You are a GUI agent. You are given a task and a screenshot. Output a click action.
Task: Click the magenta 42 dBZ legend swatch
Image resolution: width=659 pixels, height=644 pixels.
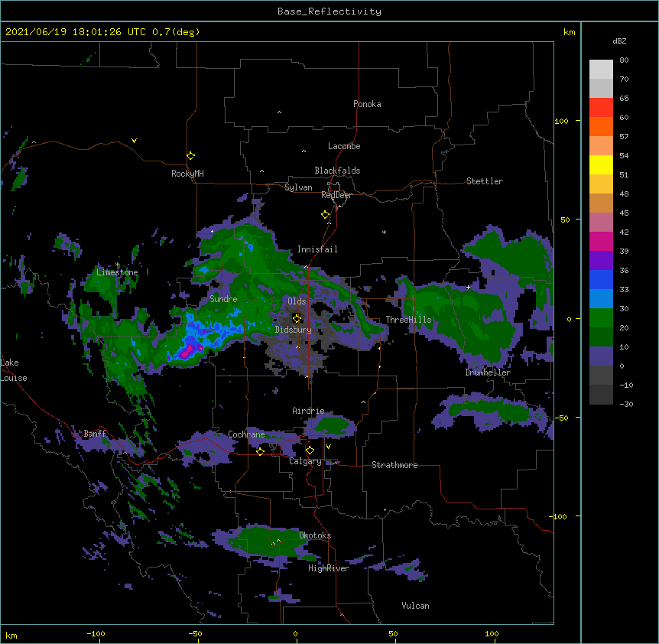point(601,241)
